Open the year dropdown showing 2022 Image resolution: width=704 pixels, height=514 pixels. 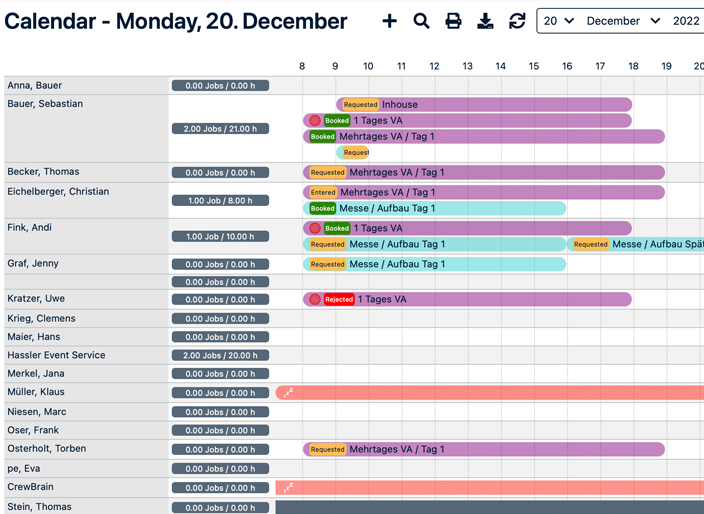tap(686, 21)
